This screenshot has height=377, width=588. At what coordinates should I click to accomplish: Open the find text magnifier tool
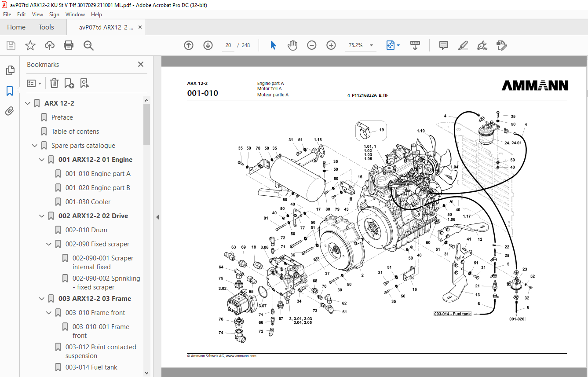tap(88, 45)
